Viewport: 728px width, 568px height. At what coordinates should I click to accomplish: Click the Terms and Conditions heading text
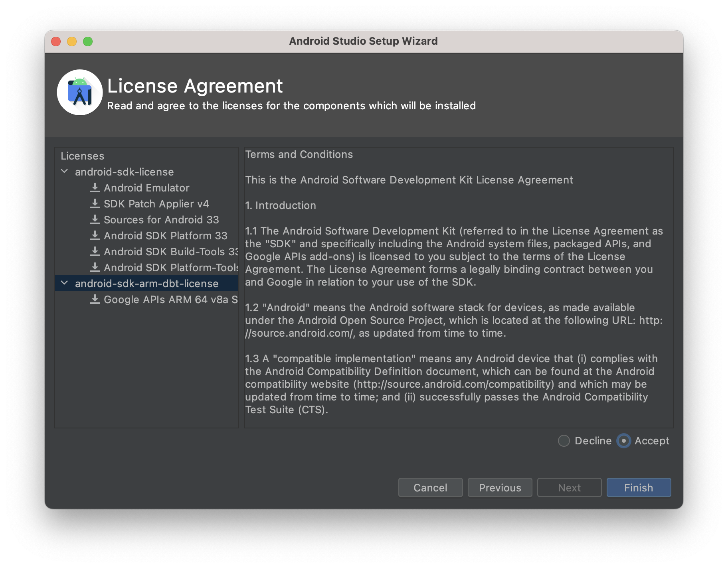click(299, 154)
